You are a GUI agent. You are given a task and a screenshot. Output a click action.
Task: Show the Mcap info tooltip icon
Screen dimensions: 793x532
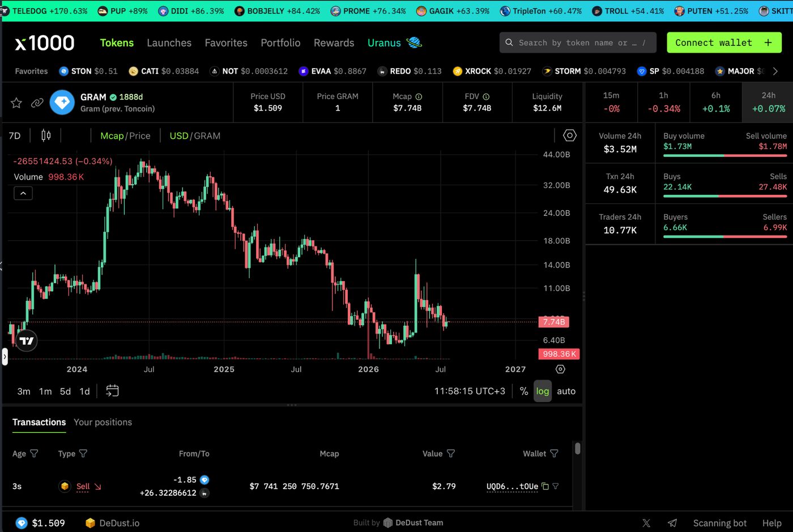click(419, 97)
